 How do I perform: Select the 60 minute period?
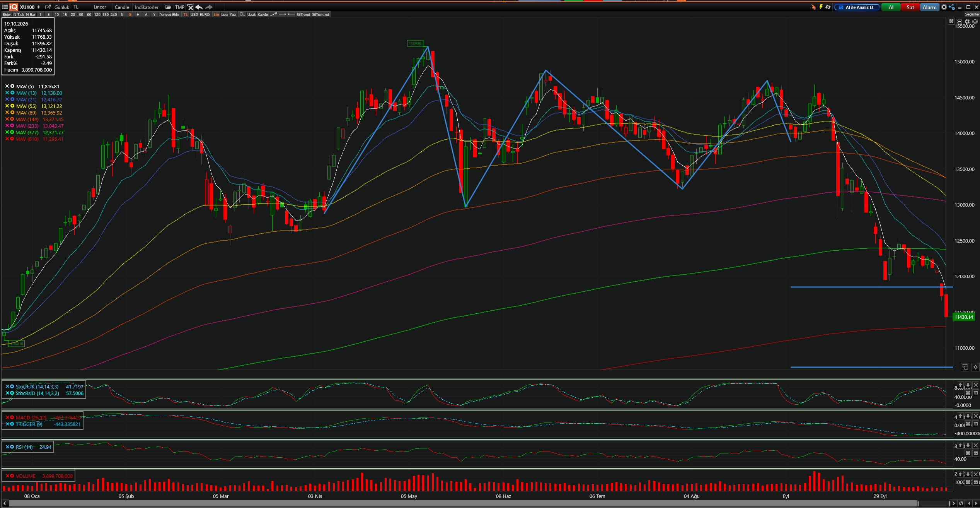pos(89,14)
